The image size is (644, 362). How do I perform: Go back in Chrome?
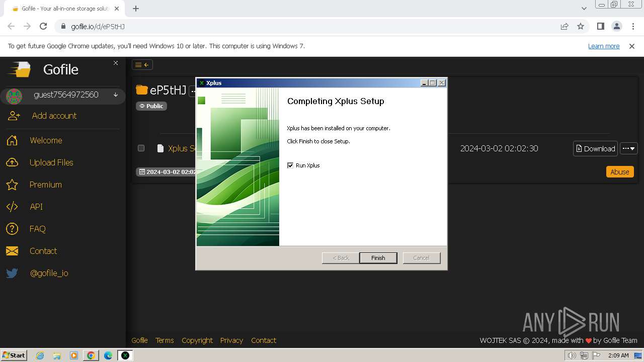tap(11, 26)
